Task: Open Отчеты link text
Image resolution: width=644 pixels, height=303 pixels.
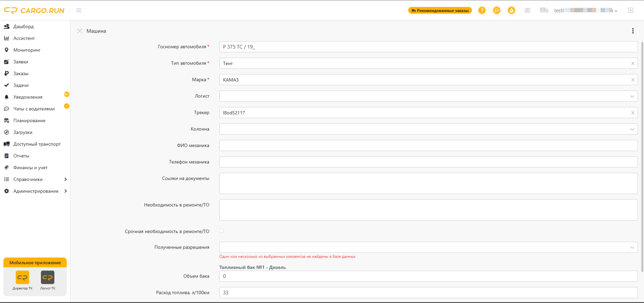Action: tap(21, 156)
